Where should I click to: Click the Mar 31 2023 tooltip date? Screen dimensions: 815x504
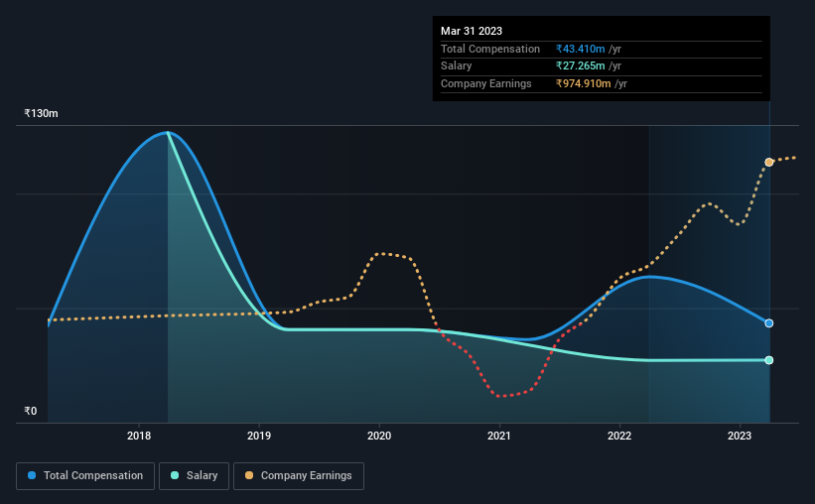point(472,31)
